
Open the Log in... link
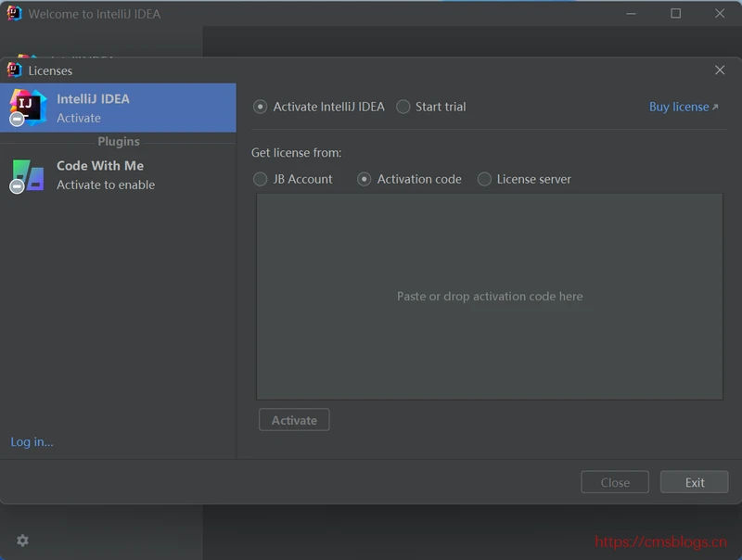pyautogui.click(x=32, y=442)
